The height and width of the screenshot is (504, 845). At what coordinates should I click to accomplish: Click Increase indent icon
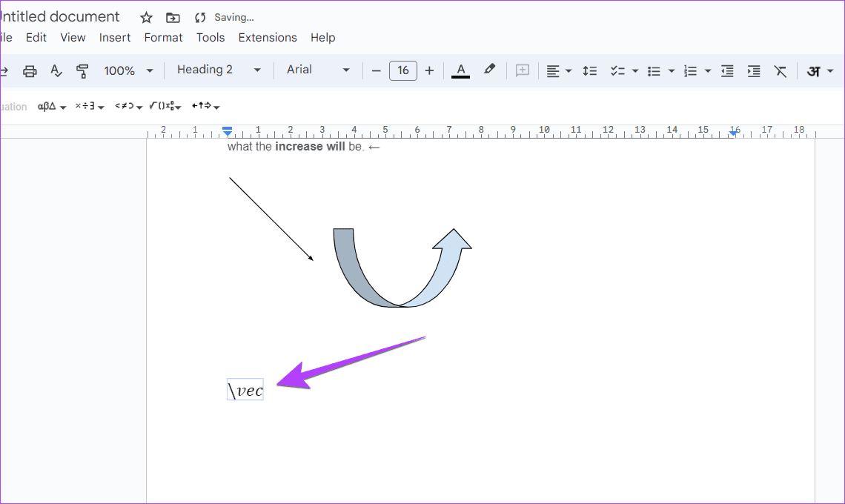(x=754, y=70)
